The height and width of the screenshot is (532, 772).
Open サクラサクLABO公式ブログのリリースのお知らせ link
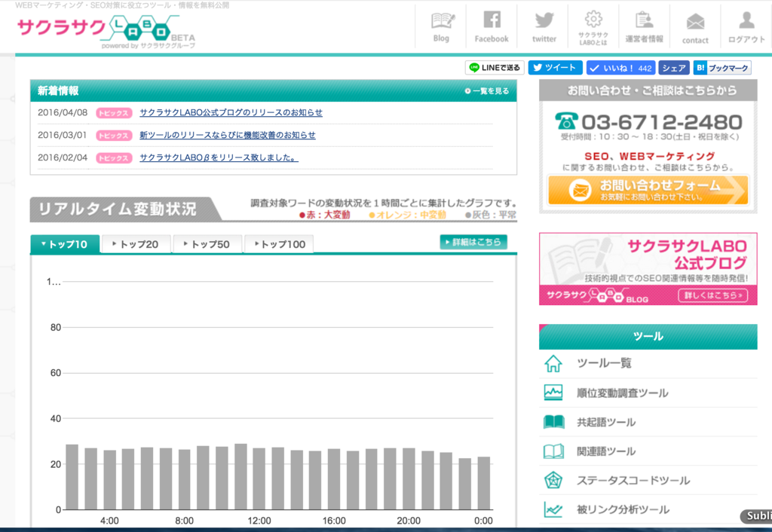(x=231, y=113)
